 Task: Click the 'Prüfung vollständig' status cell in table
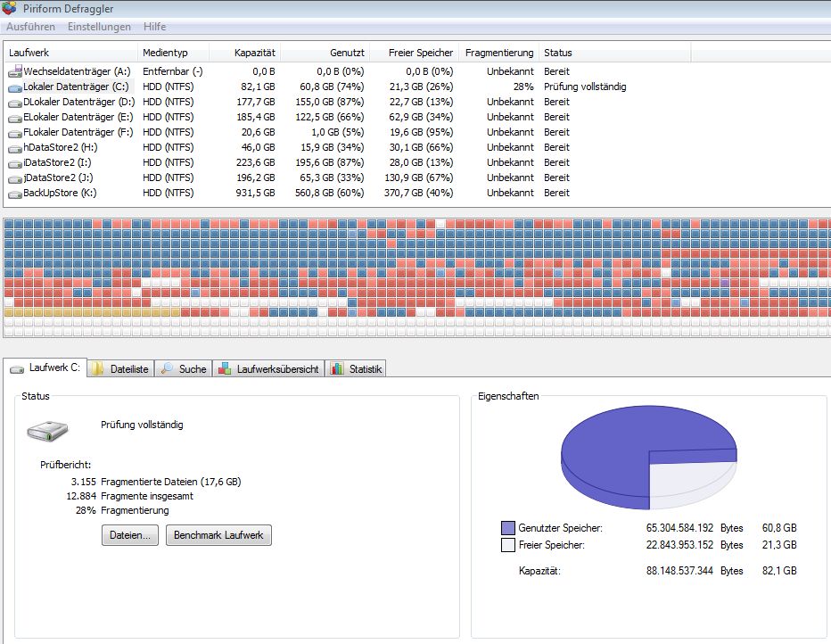coord(585,87)
